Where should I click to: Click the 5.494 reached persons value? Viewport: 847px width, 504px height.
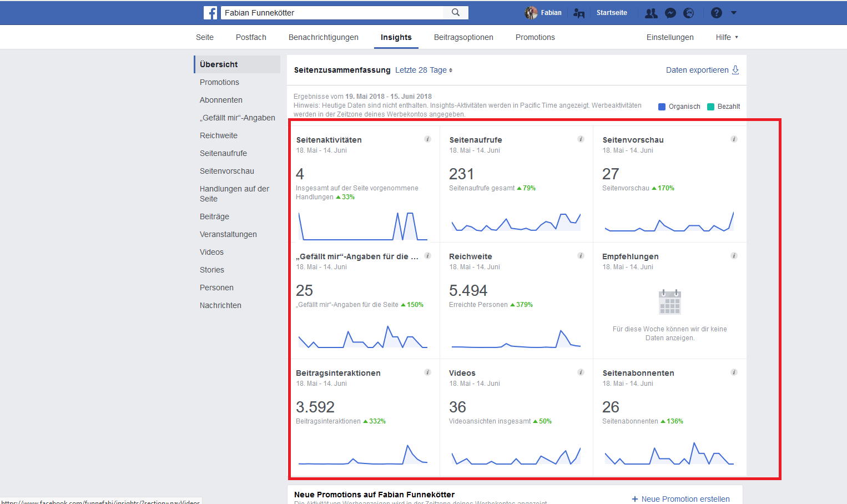click(468, 290)
